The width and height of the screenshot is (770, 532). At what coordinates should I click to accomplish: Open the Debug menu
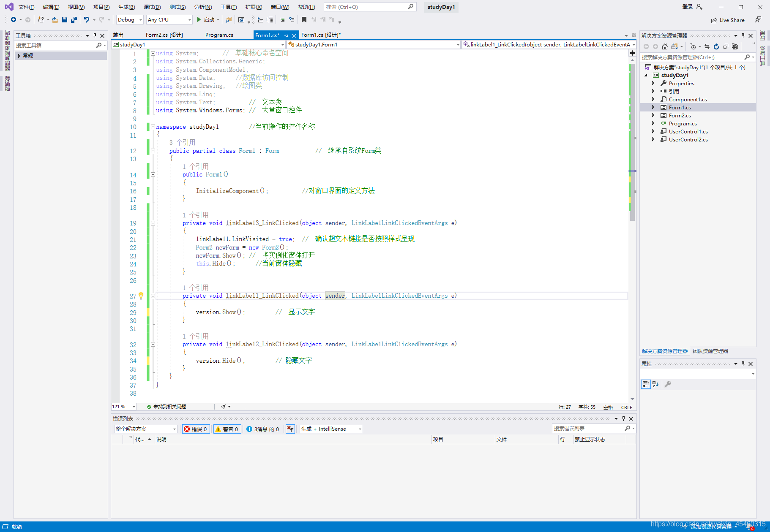[x=152, y=7]
